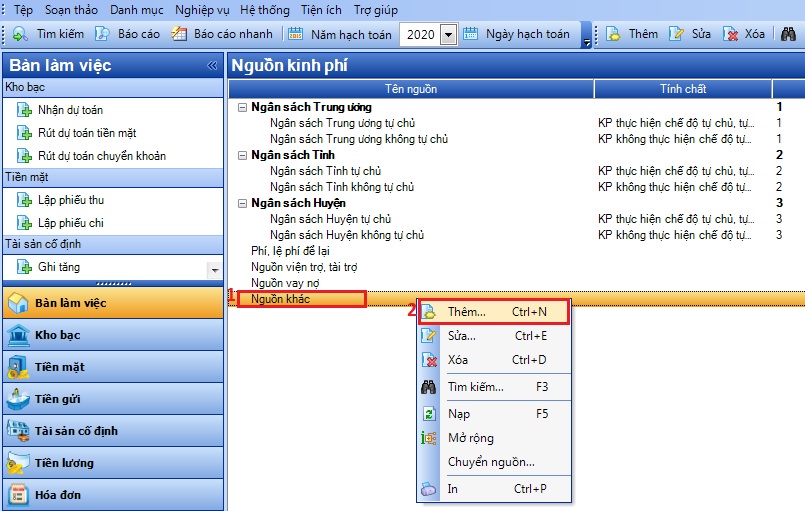Choose Nạp in the context menu
This screenshot has height=511, width=805.
coord(494,414)
